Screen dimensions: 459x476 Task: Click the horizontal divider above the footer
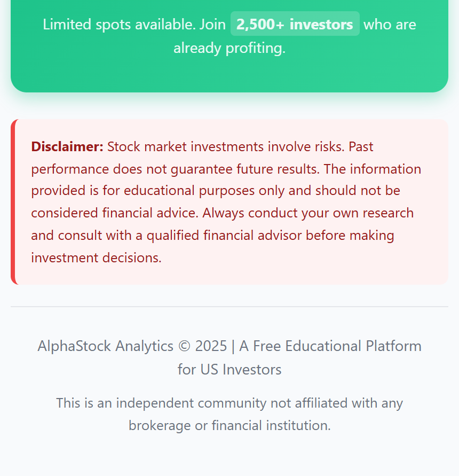pos(230,307)
